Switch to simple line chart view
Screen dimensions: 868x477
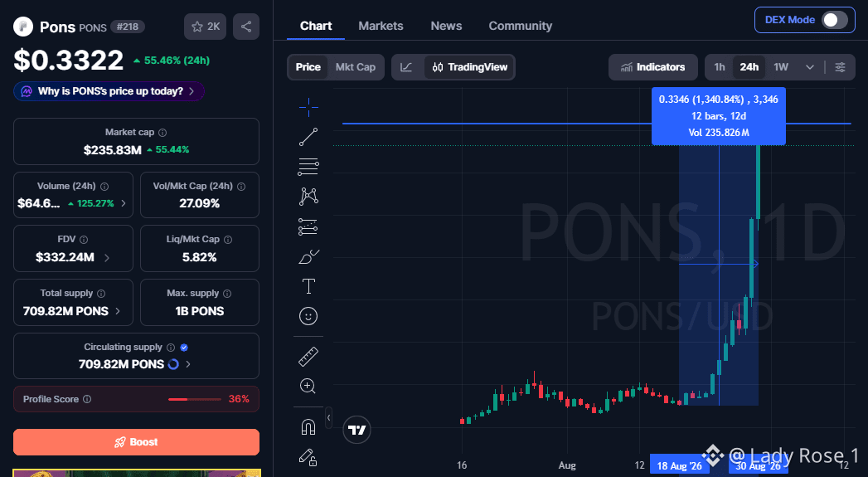click(x=406, y=67)
